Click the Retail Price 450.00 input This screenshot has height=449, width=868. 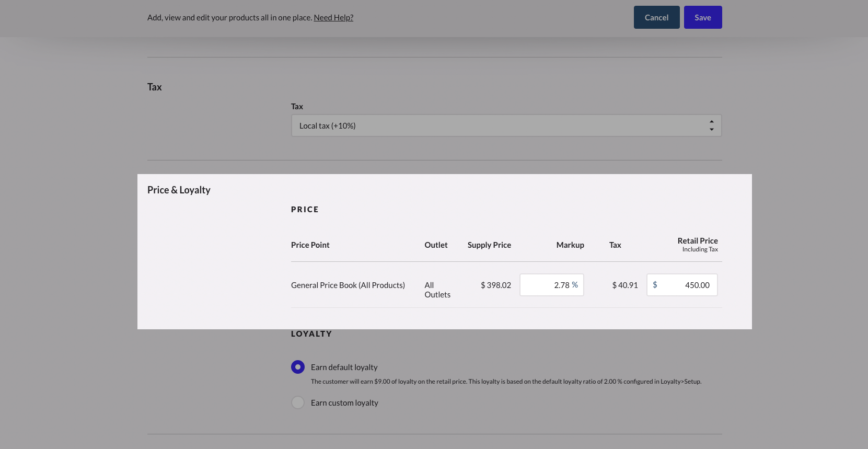click(x=687, y=285)
